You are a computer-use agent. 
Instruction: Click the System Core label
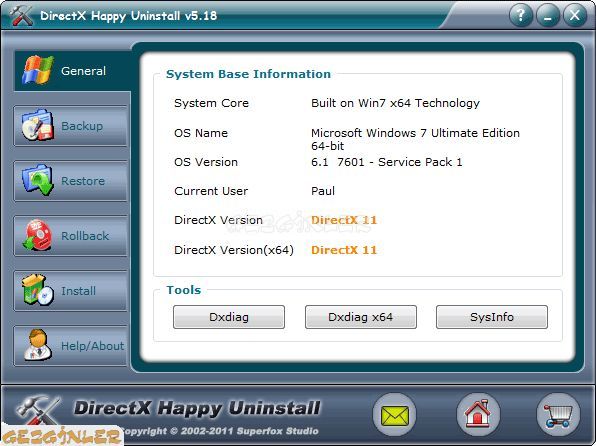211,103
